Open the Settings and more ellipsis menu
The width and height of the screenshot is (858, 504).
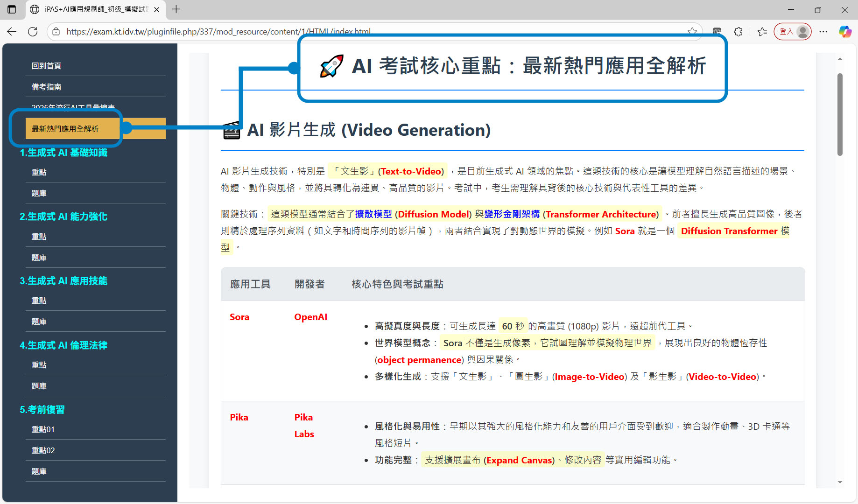tap(823, 32)
